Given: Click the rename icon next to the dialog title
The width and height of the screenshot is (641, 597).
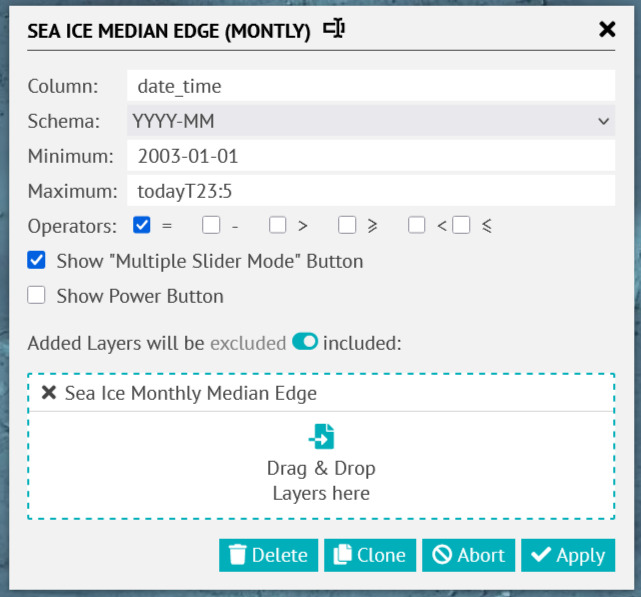Looking at the screenshot, I should [x=334, y=29].
